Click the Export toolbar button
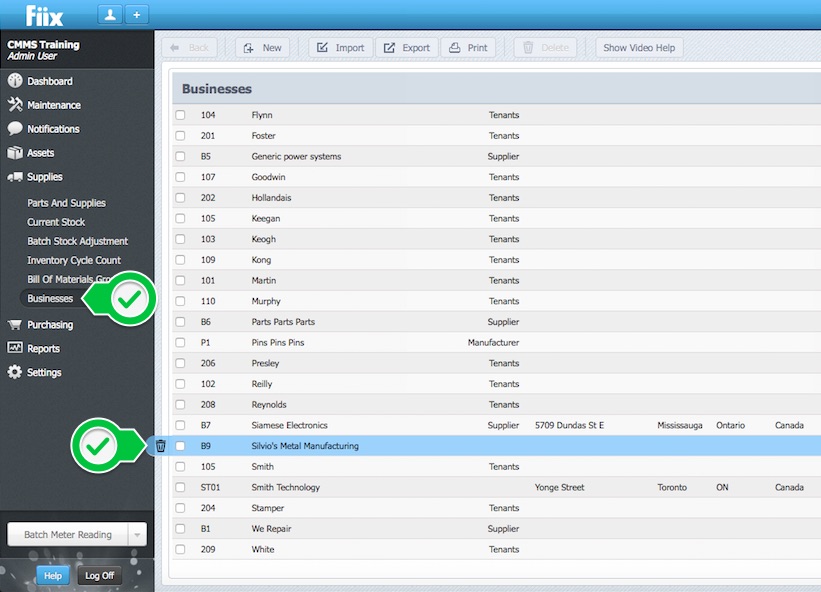This screenshot has width=821, height=592. pos(407,48)
